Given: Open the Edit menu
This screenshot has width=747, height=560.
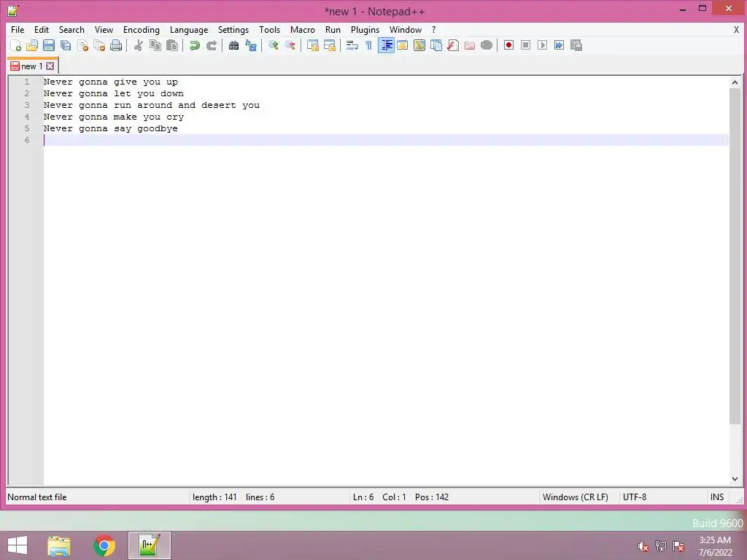Looking at the screenshot, I should (42, 29).
